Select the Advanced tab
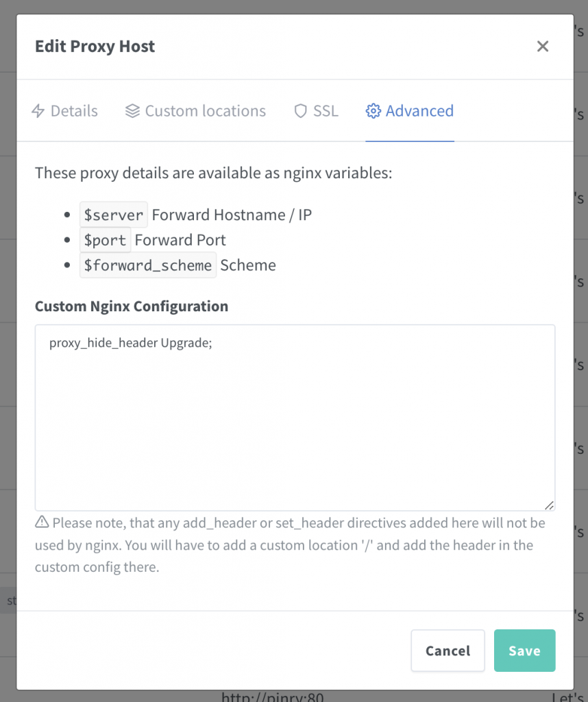 (409, 111)
